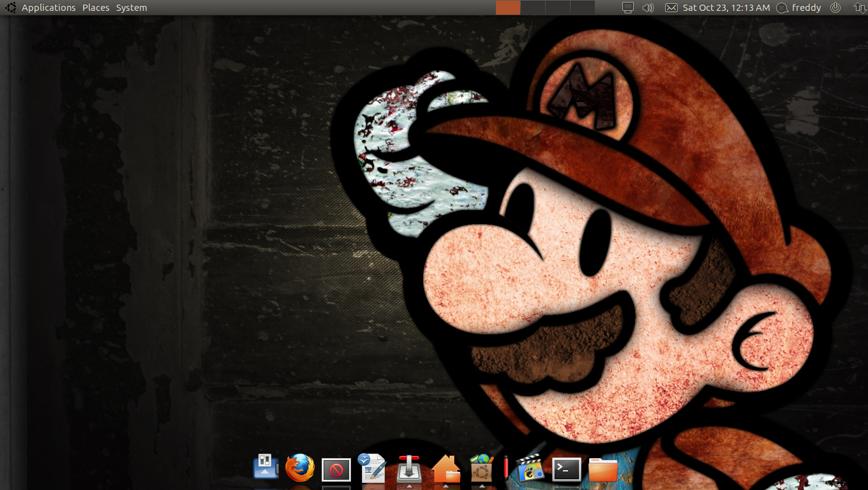Open the Home folder from the dock

coord(445,468)
